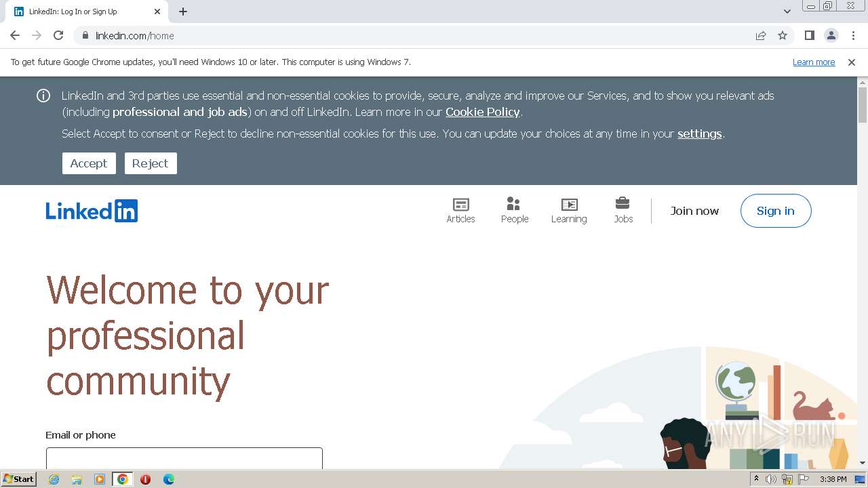Launch Microsoft Edge from the taskbar

[x=169, y=479]
